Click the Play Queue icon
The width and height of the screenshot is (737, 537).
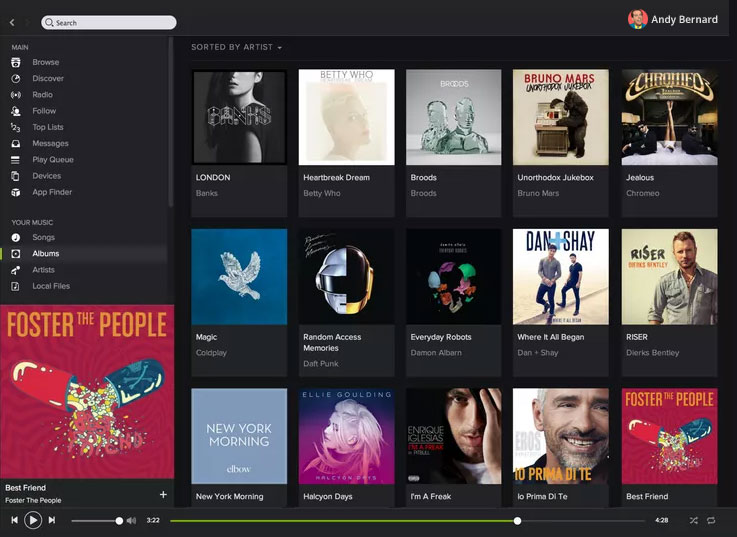[16, 160]
